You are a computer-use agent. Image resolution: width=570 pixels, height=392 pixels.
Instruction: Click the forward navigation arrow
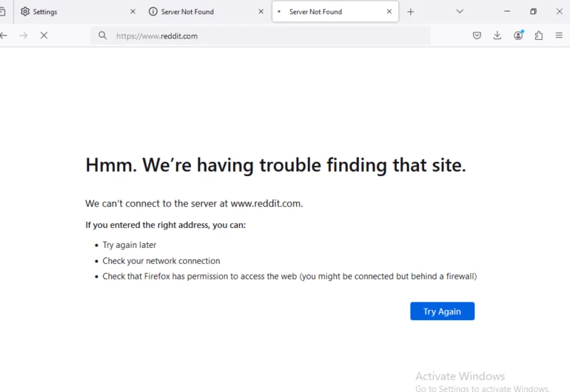[x=24, y=36]
